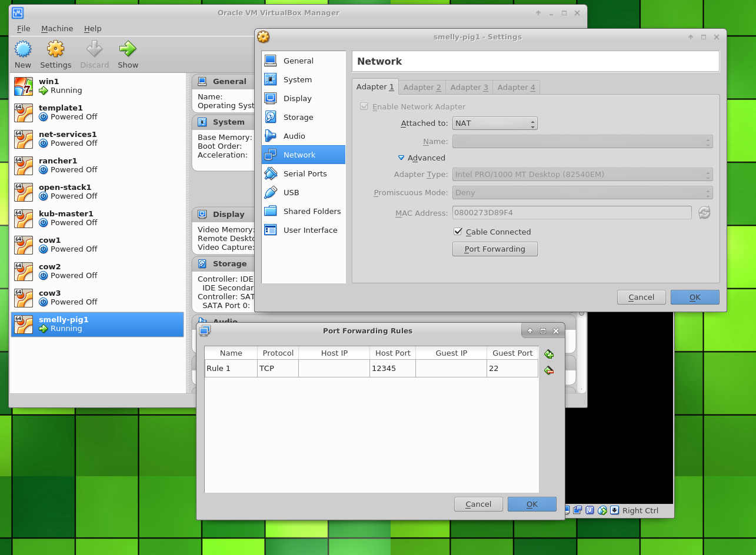The image size is (756, 555).
Task: Click the Host IP column header
Action: point(334,353)
